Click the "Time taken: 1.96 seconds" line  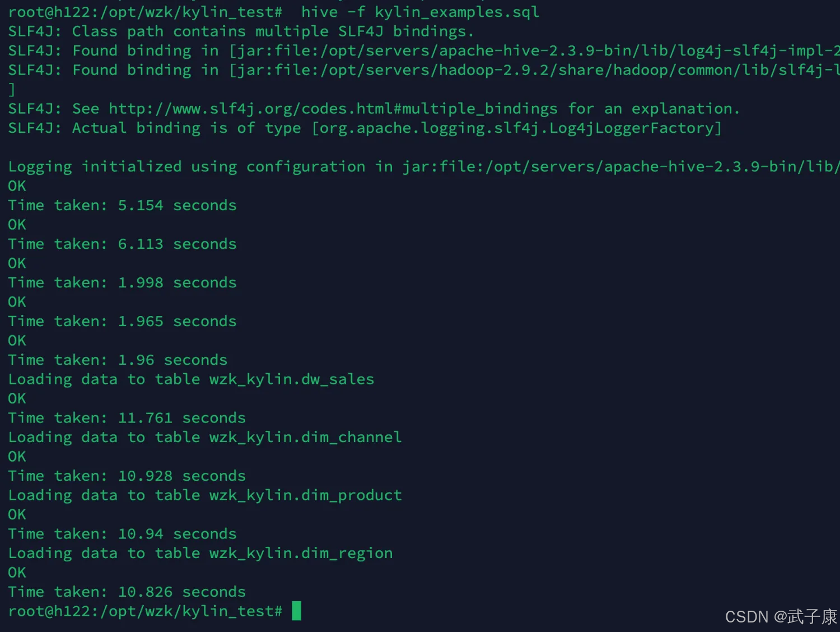coord(118,360)
